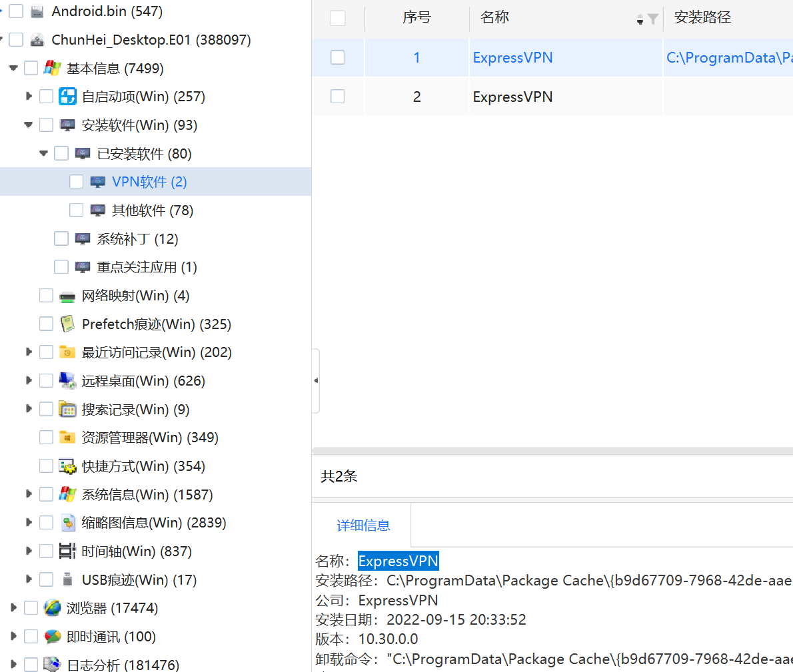Tick the VPN软件 (2) checkbox
The image size is (793, 672).
[77, 181]
